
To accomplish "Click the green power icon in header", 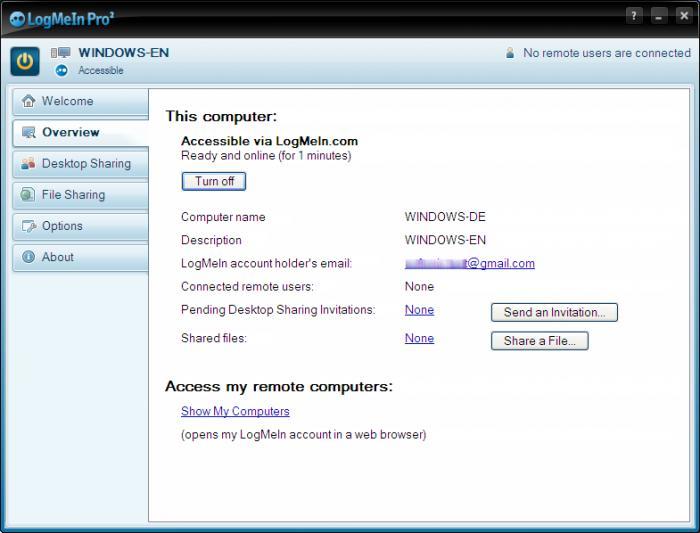I will click(25, 61).
